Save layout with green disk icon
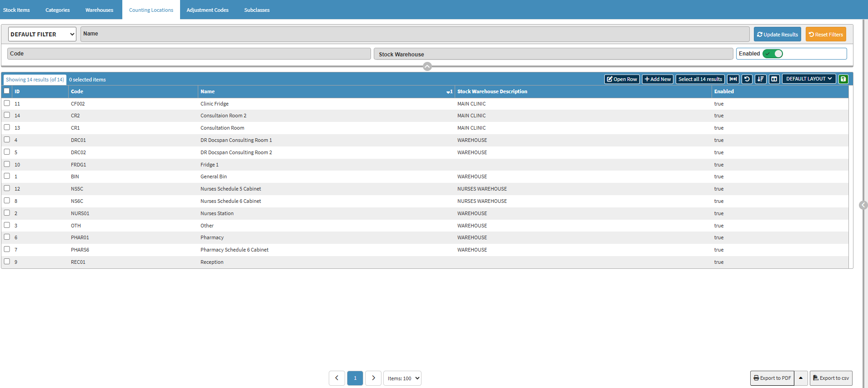Image resolution: width=868 pixels, height=388 pixels. [843, 79]
